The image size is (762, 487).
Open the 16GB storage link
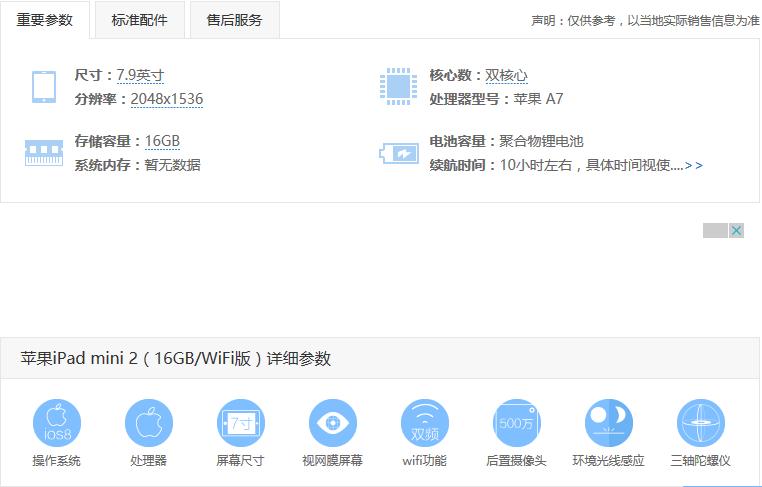pyautogui.click(x=162, y=141)
